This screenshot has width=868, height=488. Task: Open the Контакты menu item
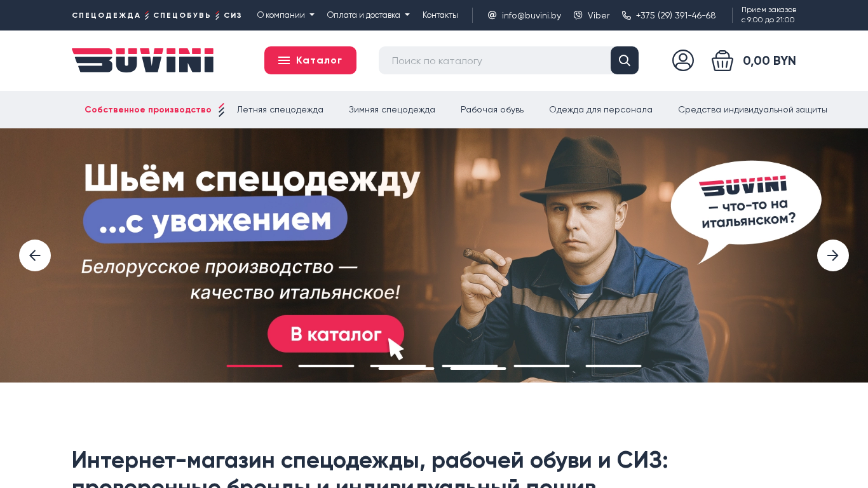pyautogui.click(x=440, y=15)
